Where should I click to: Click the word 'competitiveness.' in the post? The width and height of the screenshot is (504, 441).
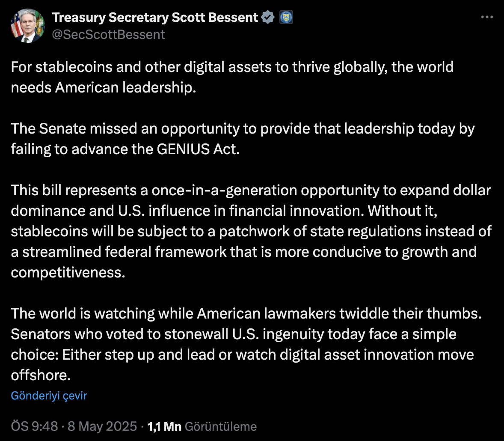[x=68, y=273]
